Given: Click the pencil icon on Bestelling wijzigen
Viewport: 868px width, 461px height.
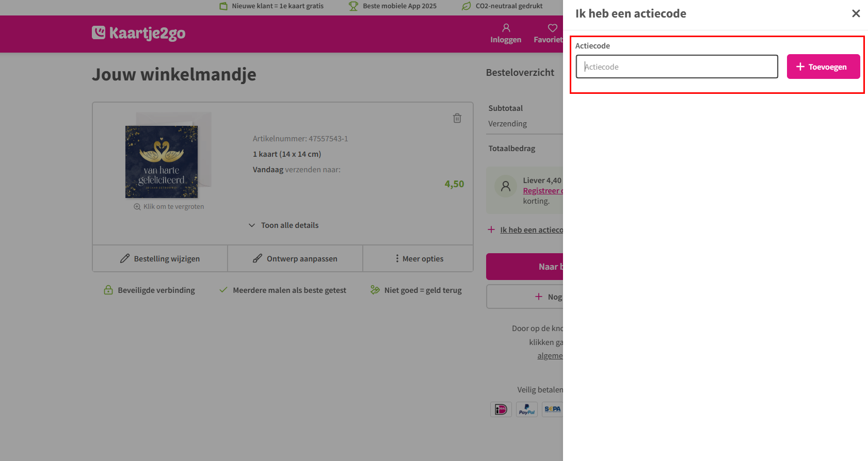Looking at the screenshot, I should (x=125, y=258).
